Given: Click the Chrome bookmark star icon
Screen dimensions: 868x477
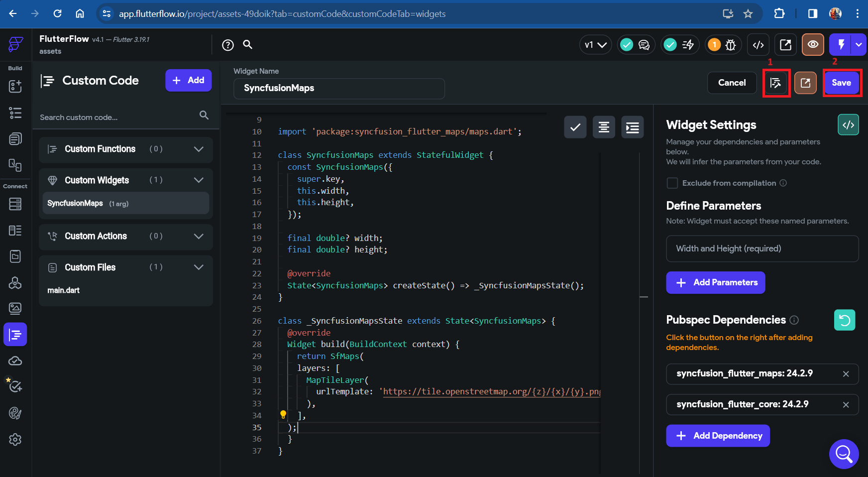Looking at the screenshot, I should (x=748, y=14).
